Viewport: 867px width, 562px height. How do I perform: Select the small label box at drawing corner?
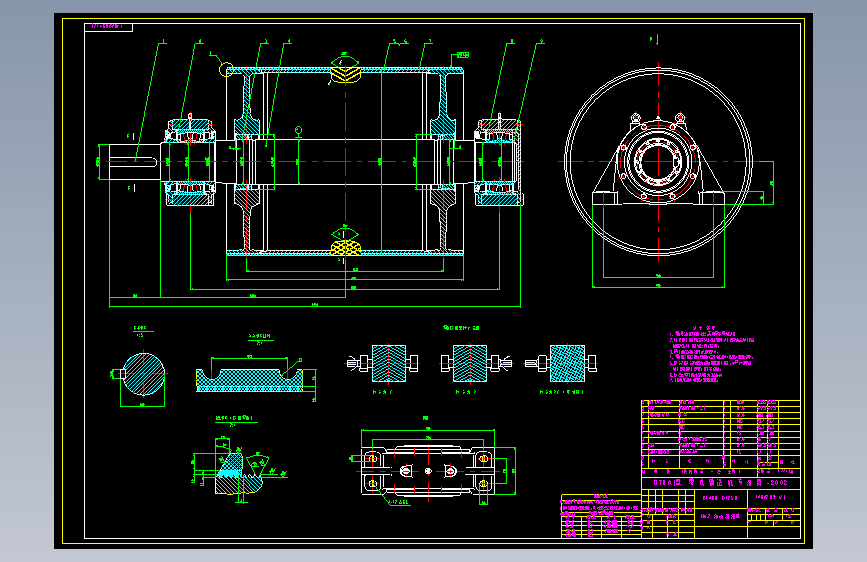(108, 27)
